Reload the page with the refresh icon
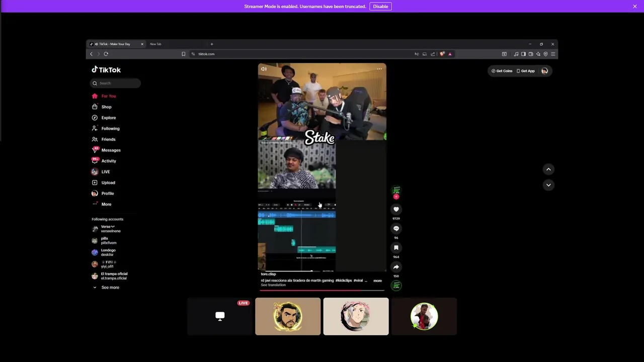 point(106,54)
